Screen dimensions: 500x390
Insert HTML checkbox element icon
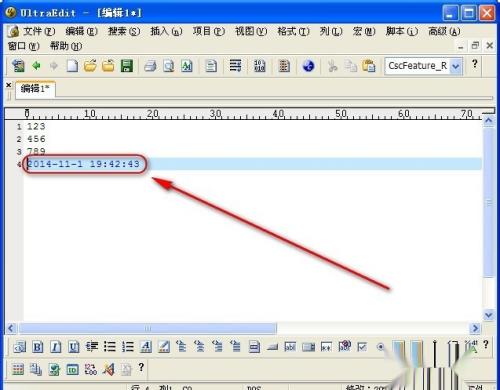pos(362,347)
